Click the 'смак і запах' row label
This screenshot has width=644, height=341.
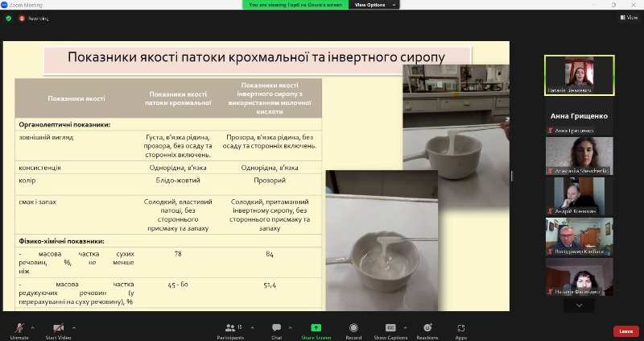pyautogui.click(x=37, y=202)
